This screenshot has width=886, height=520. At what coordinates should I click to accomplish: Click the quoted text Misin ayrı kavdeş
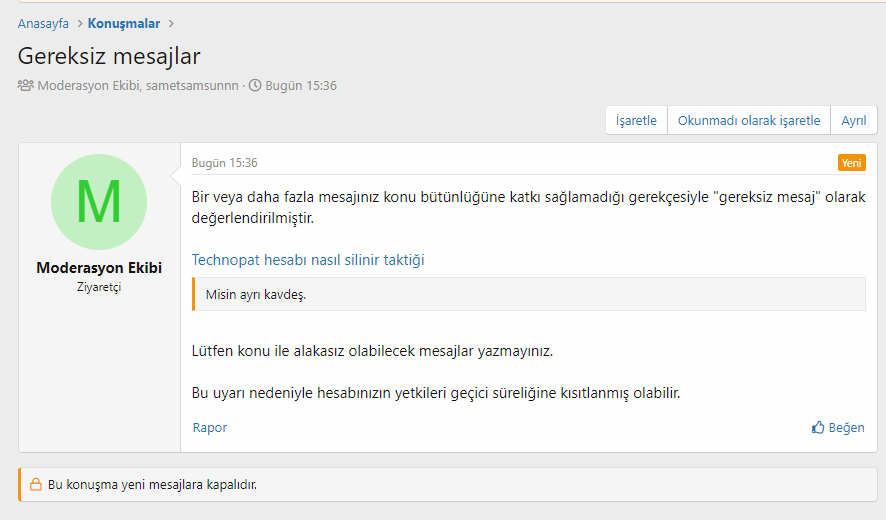pos(256,295)
